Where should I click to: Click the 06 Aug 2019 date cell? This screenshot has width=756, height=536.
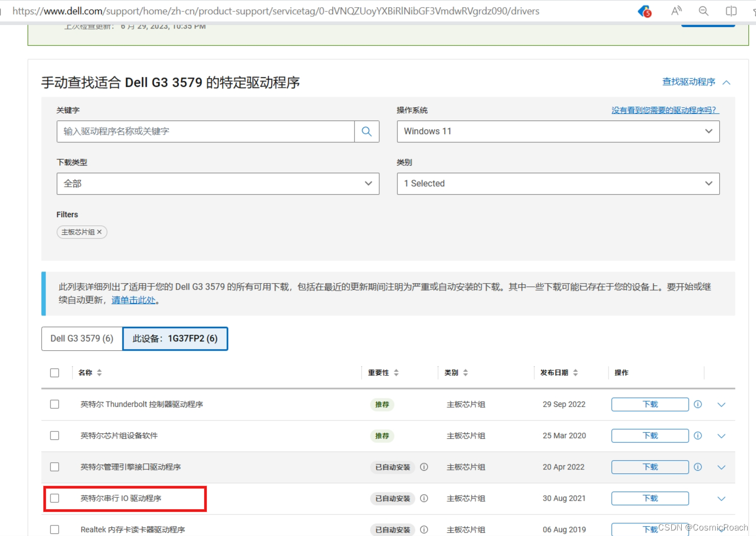pos(564,529)
